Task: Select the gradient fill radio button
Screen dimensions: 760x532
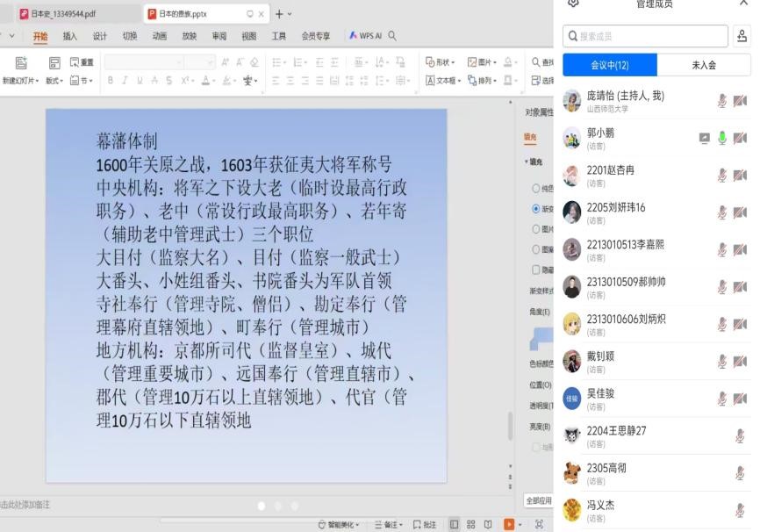Action: pyautogui.click(x=536, y=209)
